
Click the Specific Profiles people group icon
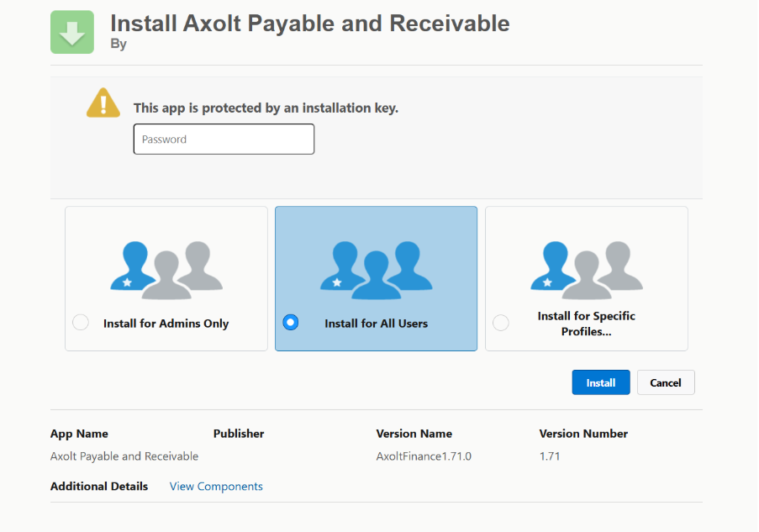tap(587, 270)
